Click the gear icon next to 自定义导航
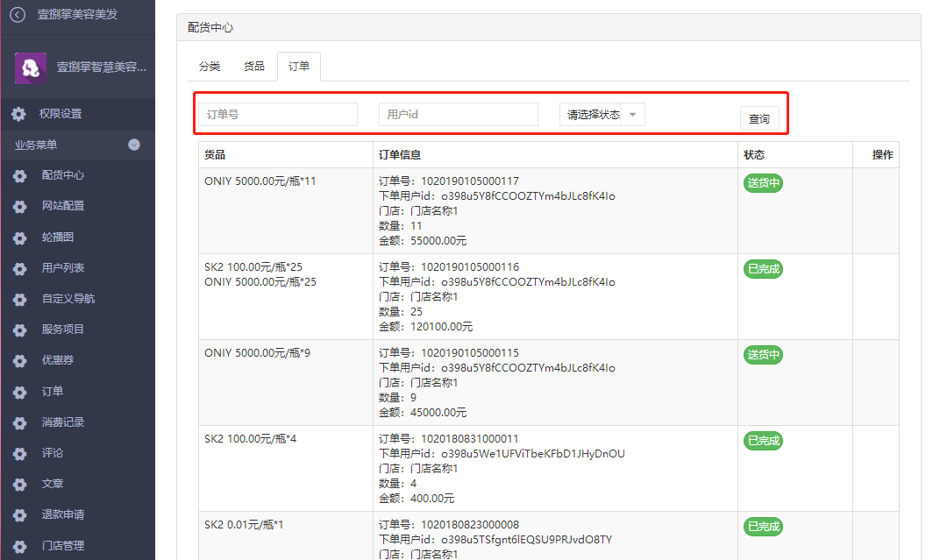940x560 pixels. [x=20, y=299]
